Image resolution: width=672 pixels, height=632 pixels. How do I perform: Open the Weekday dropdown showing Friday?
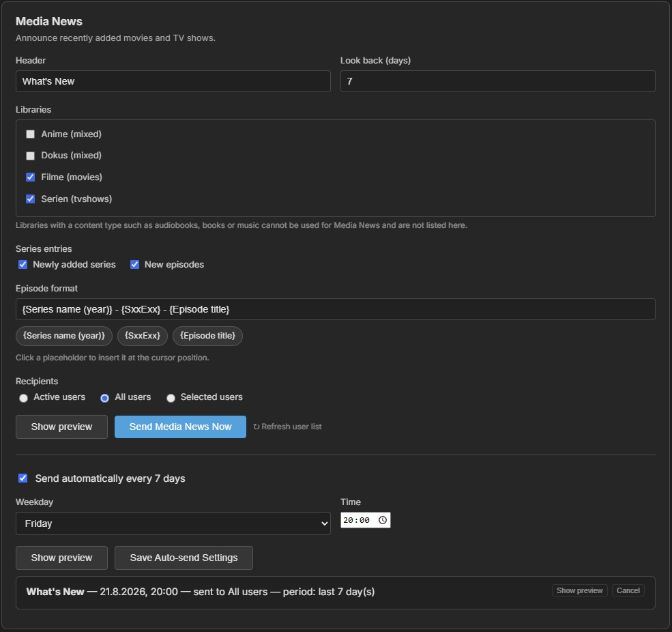pos(173,523)
